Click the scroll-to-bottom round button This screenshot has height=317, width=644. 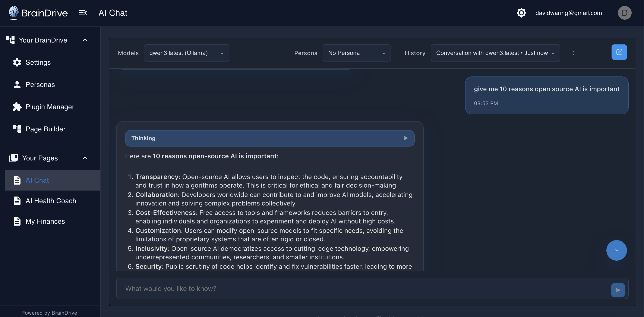click(x=616, y=250)
